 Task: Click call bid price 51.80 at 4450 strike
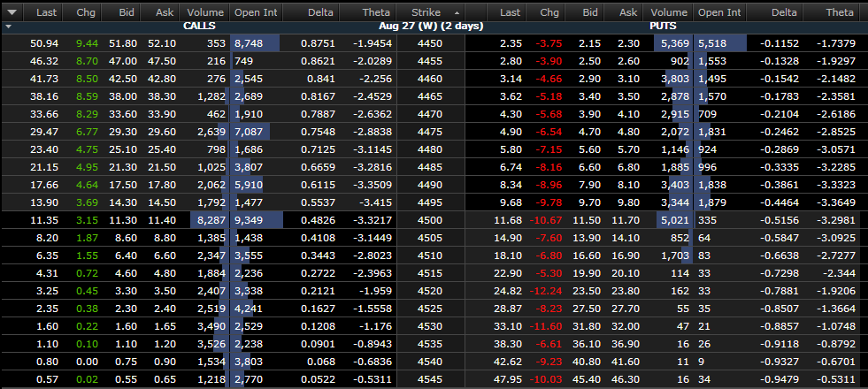118,43
